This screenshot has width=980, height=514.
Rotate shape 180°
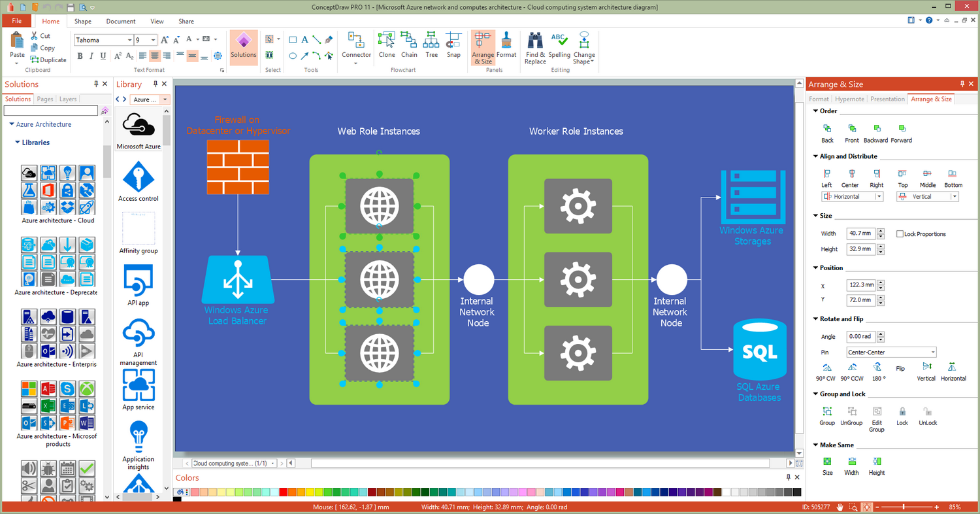(879, 372)
